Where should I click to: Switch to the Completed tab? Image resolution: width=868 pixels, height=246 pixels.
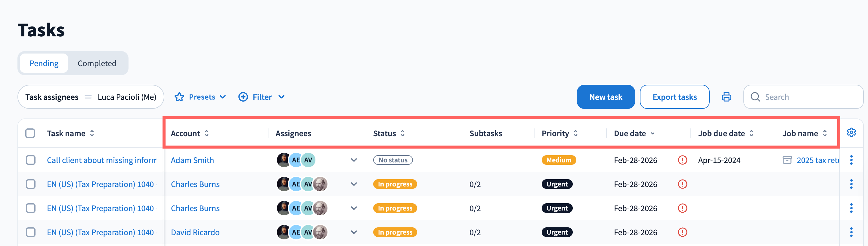97,63
